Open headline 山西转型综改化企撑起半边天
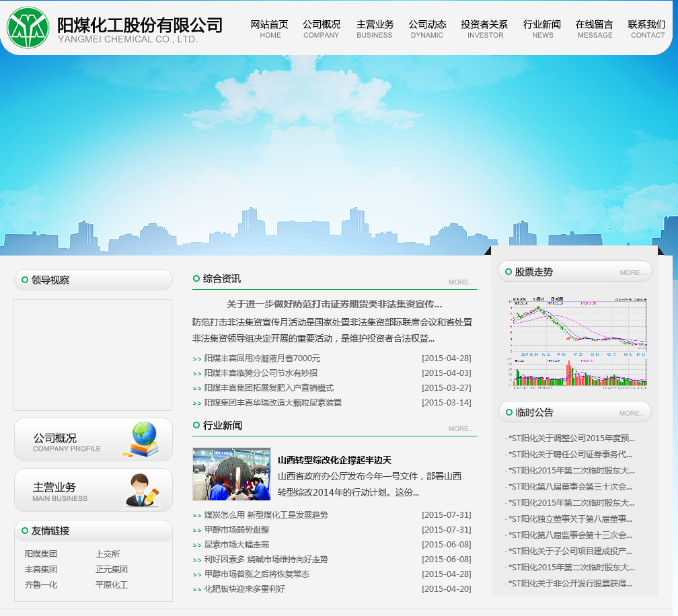The image size is (678, 616). click(334, 460)
